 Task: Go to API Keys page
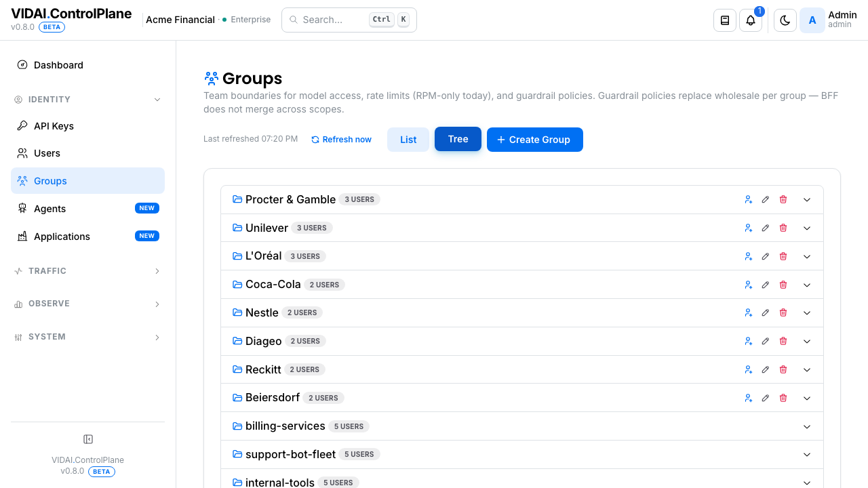pos(87,126)
